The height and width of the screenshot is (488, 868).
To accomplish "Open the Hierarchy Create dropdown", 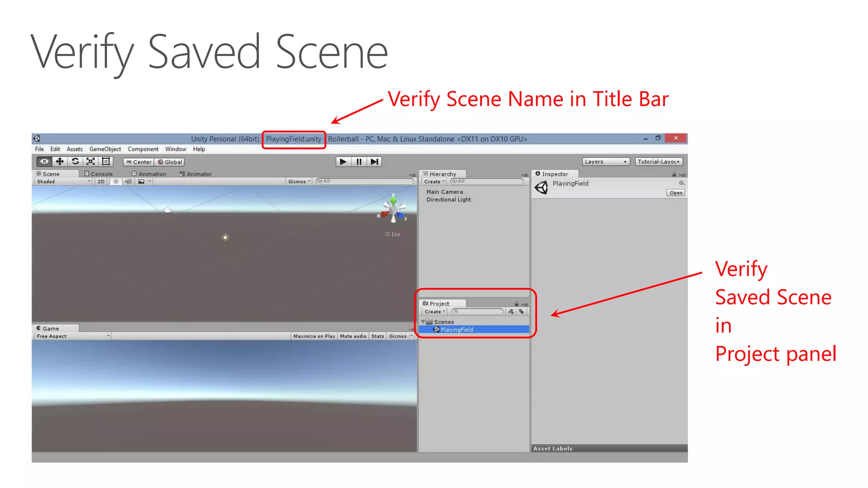I will pos(434,181).
